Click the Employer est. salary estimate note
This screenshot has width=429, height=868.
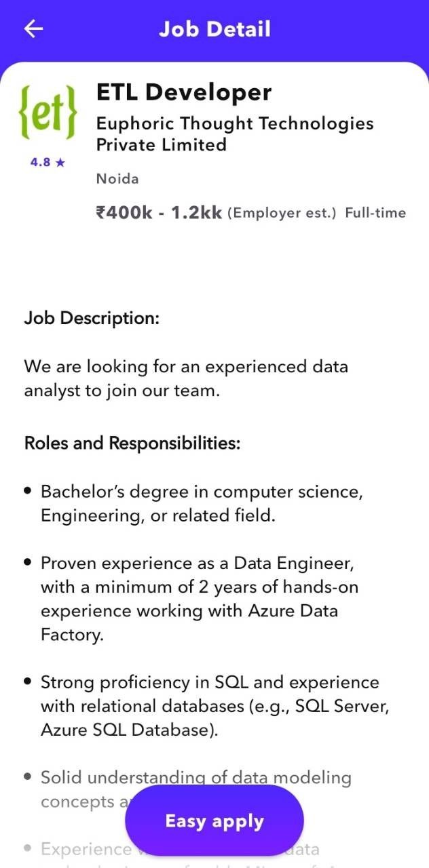(282, 212)
